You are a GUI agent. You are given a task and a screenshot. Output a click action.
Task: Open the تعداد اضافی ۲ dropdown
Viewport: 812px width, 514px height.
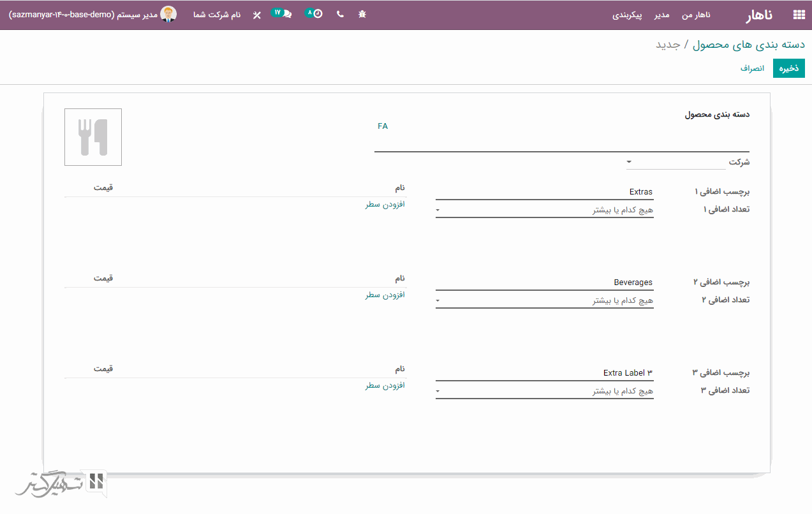coord(544,300)
